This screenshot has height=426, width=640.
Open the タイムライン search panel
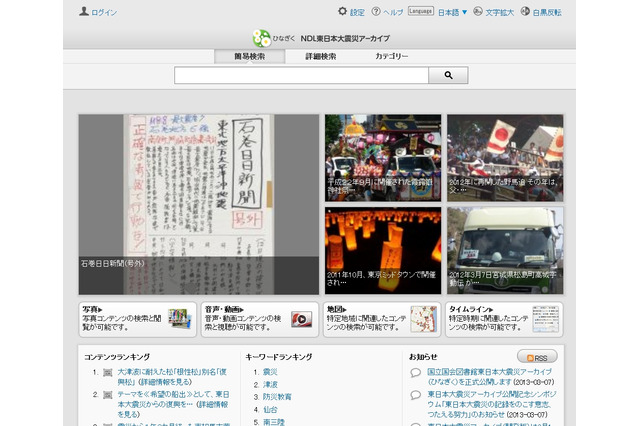pyautogui.click(x=504, y=320)
